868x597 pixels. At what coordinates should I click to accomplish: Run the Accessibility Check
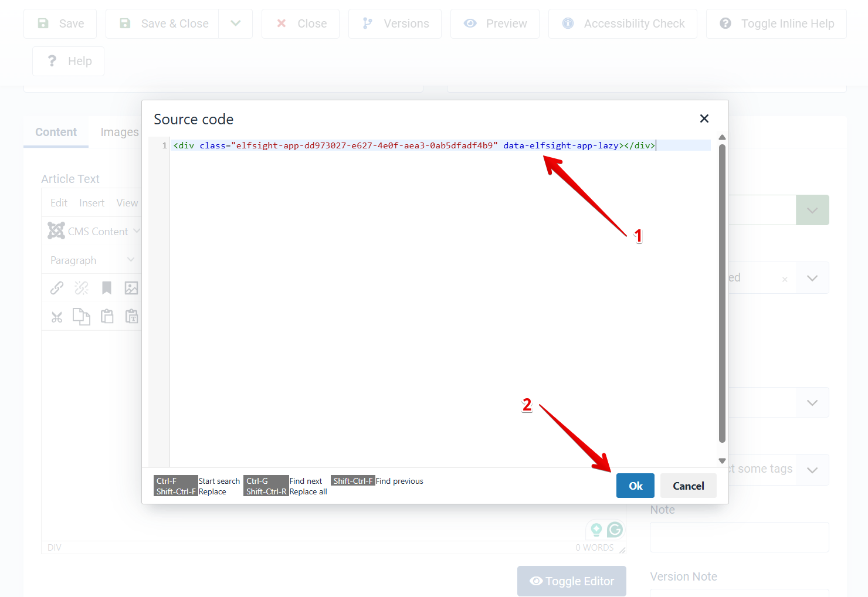623,23
